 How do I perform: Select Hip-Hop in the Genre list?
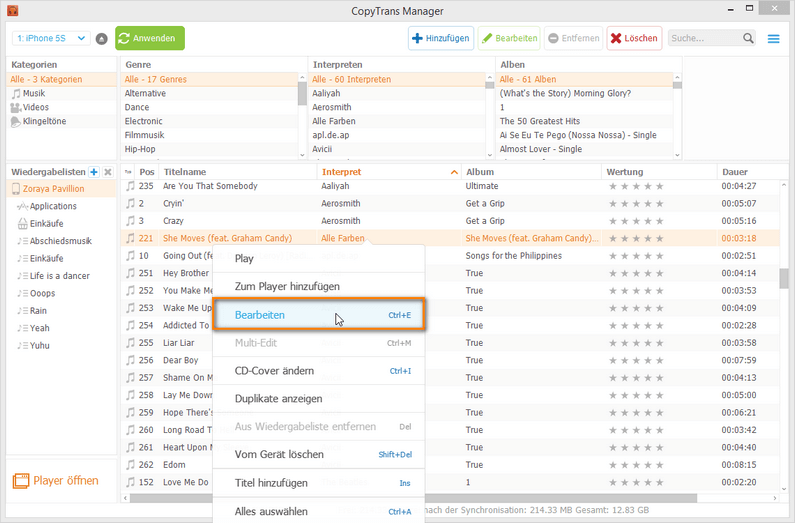pos(209,149)
